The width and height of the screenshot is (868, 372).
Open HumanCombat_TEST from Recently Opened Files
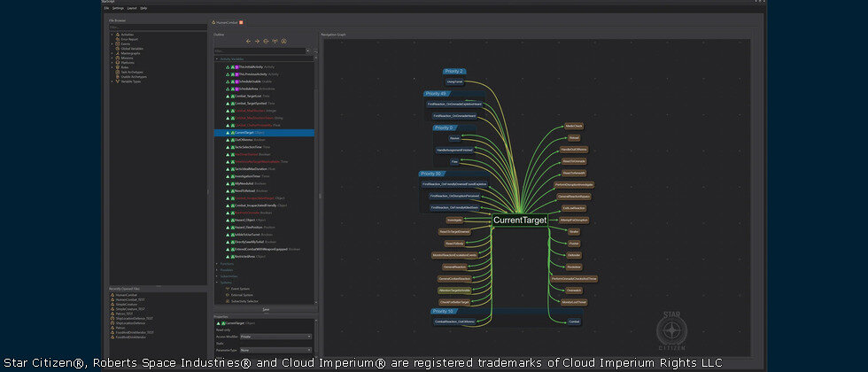pyautogui.click(x=129, y=299)
